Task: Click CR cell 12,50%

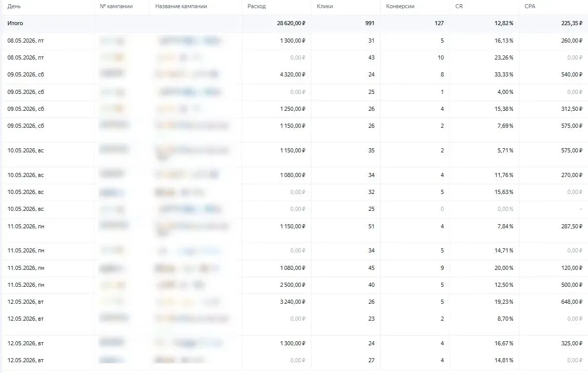Action: [x=504, y=285]
